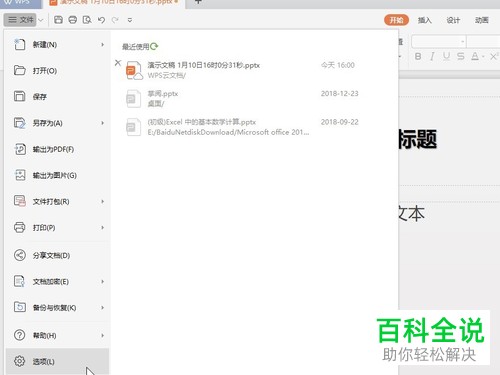Choose 分享文档(D) menu item
The height and width of the screenshot is (375, 500).
(x=58, y=255)
